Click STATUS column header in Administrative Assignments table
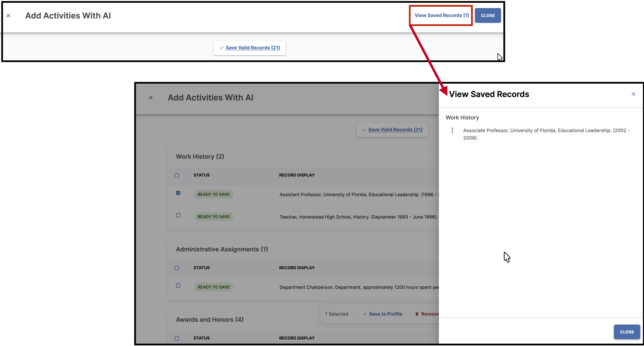 tap(201, 267)
